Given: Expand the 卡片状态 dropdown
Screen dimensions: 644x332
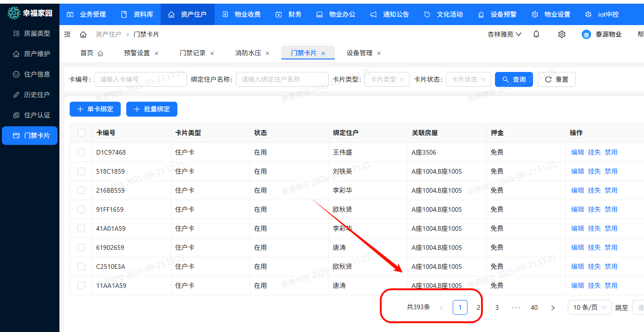Looking at the screenshot, I should point(468,79).
